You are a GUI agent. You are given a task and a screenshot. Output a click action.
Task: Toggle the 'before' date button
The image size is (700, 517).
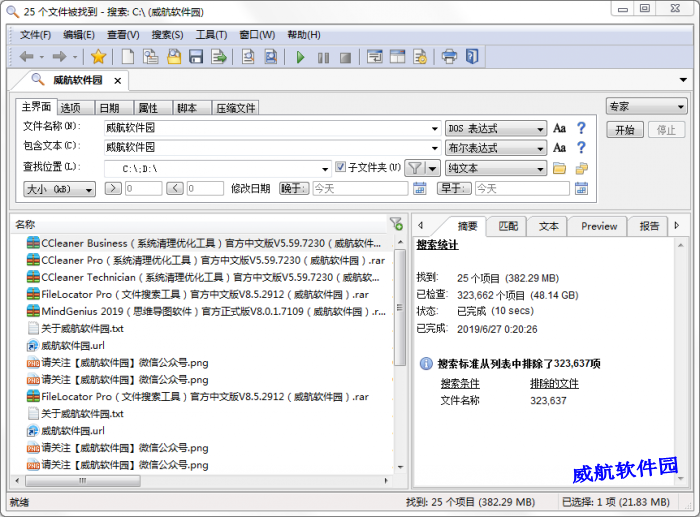[454, 188]
